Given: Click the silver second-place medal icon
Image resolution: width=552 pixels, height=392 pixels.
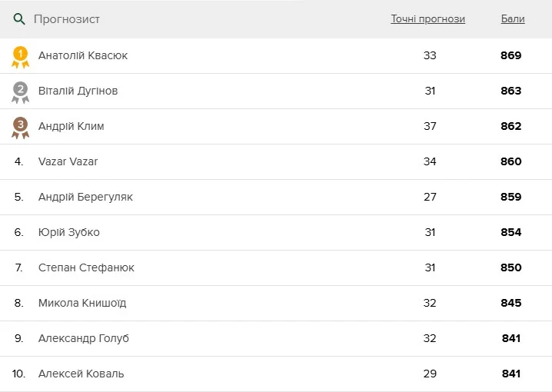Looking at the screenshot, I should (21, 91).
